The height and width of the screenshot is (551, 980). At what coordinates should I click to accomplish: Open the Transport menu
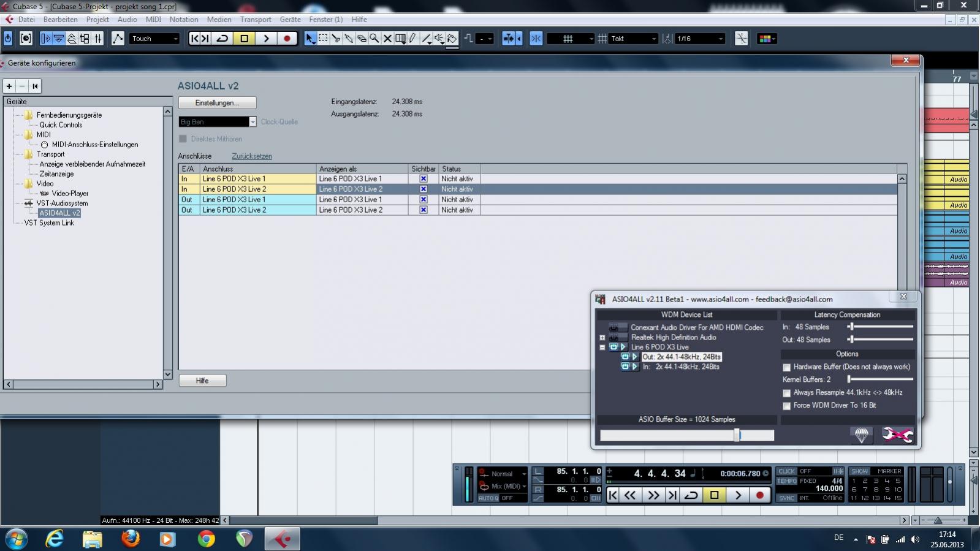[x=256, y=20]
